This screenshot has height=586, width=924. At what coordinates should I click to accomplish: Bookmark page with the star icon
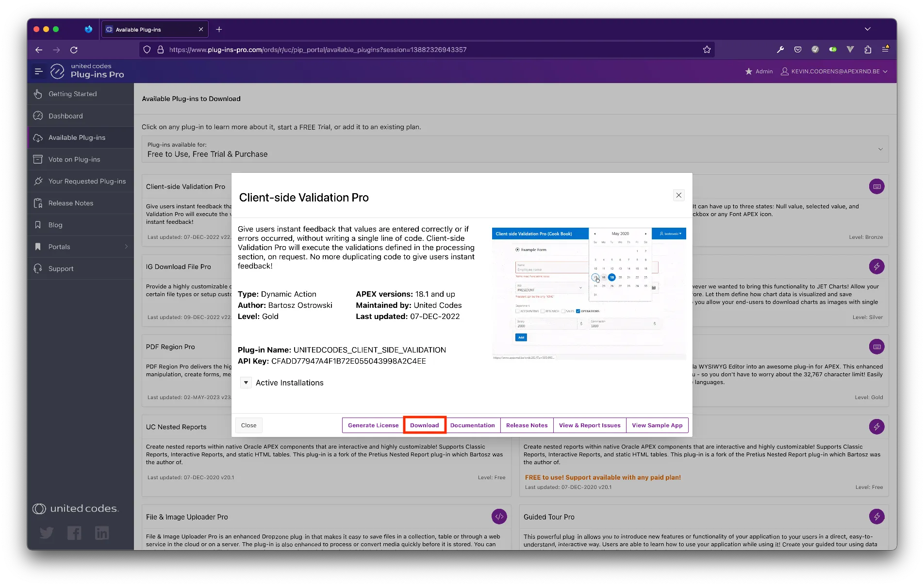[x=707, y=50]
